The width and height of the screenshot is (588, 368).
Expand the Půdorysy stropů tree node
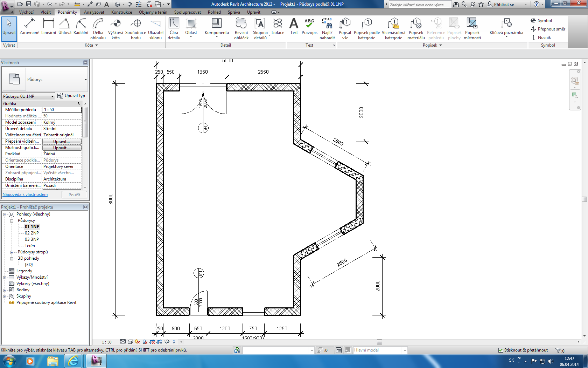12,252
